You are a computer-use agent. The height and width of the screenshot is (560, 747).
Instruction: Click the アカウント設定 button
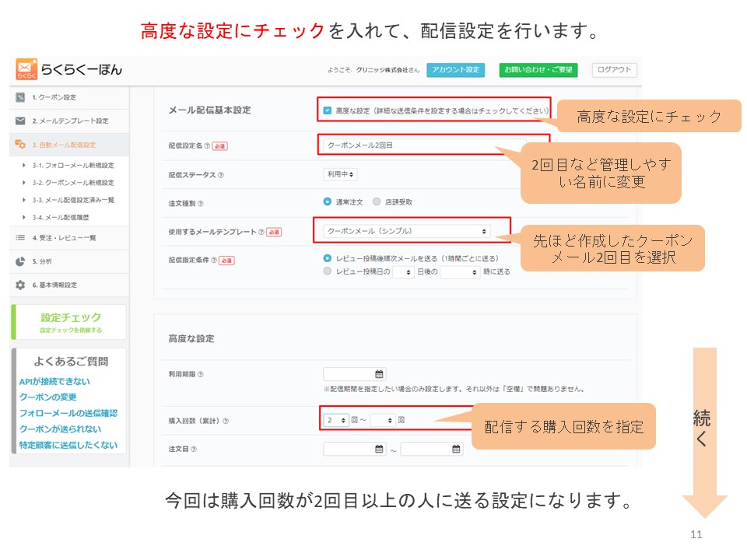click(456, 70)
